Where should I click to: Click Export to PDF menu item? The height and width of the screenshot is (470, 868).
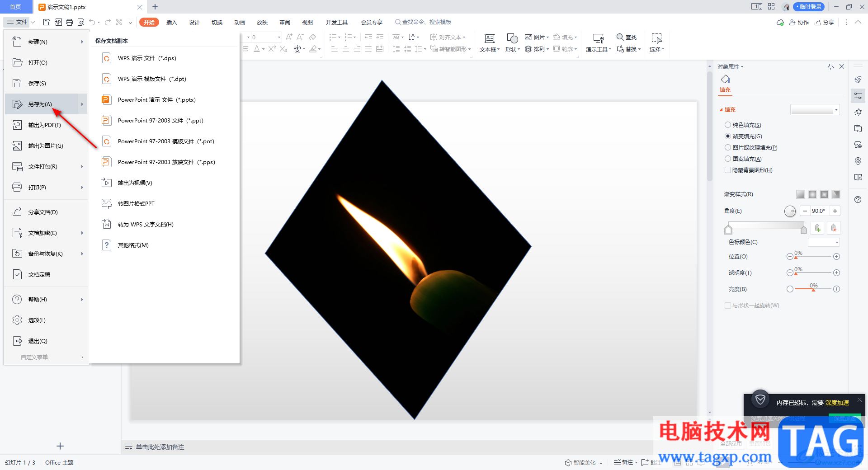pyautogui.click(x=46, y=125)
